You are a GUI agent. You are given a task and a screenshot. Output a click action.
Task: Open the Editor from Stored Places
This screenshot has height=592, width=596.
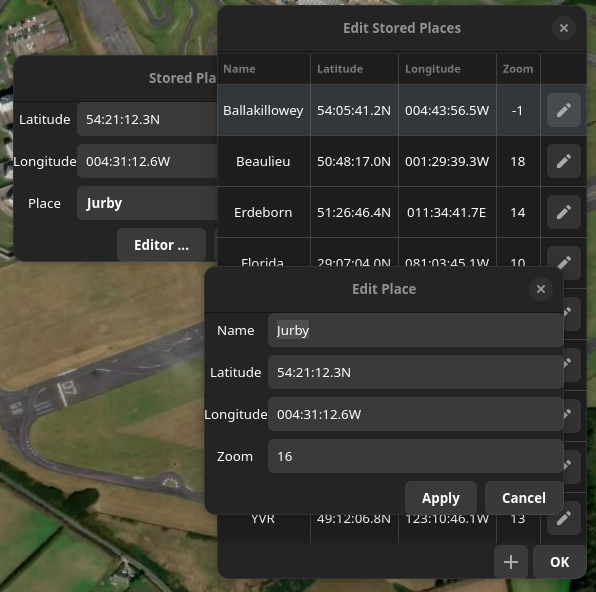[161, 245]
